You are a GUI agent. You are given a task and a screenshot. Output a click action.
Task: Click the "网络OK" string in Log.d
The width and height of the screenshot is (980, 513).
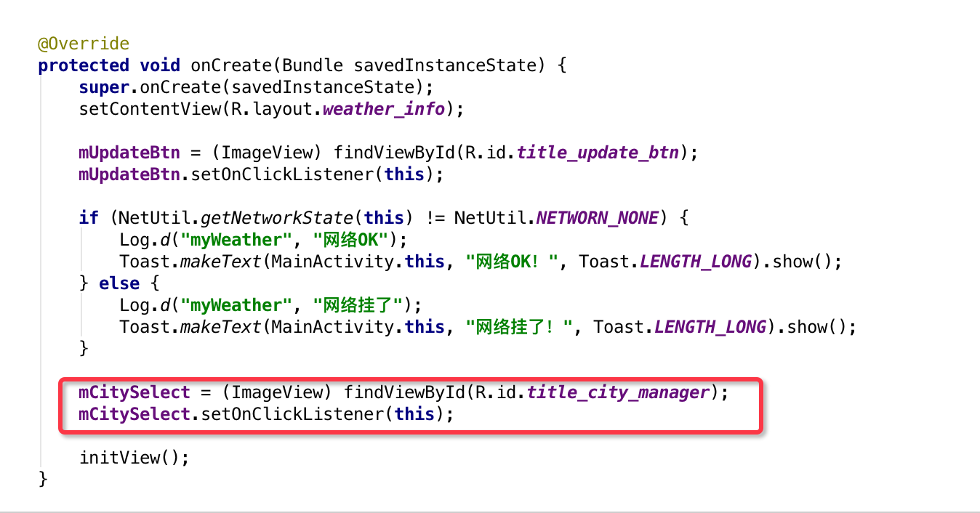[352, 240]
